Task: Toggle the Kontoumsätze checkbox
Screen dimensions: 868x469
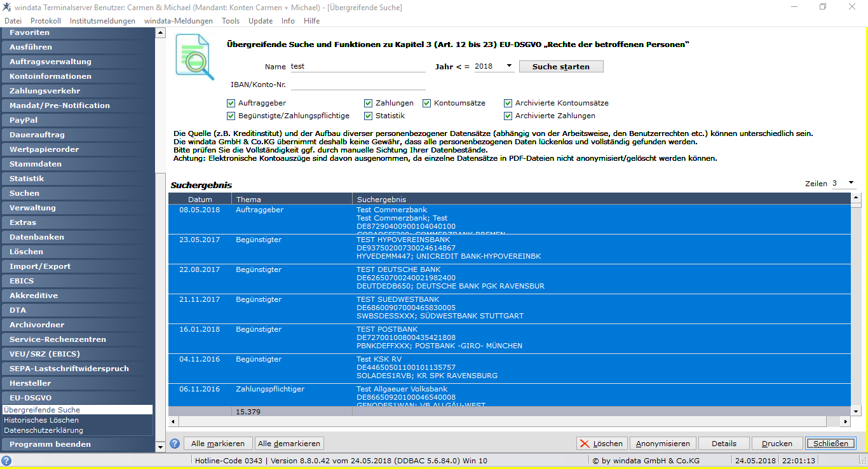Action: (427, 103)
